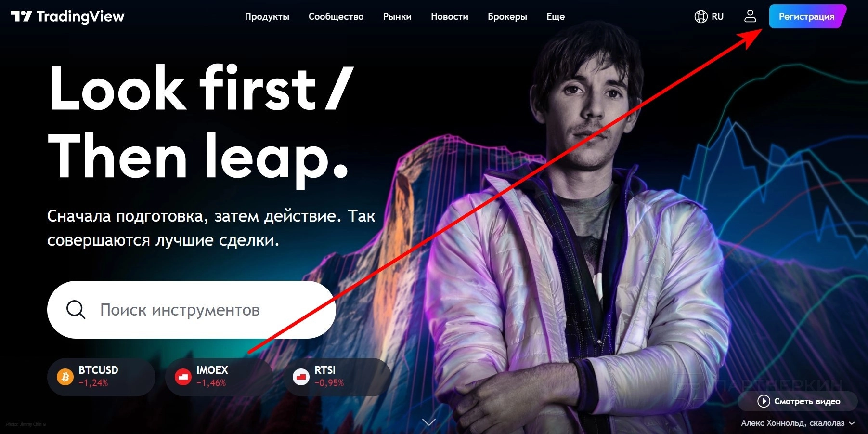This screenshot has height=434, width=868.
Task: Click the TradingView logo
Action: pyautogui.click(x=67, y=16)
